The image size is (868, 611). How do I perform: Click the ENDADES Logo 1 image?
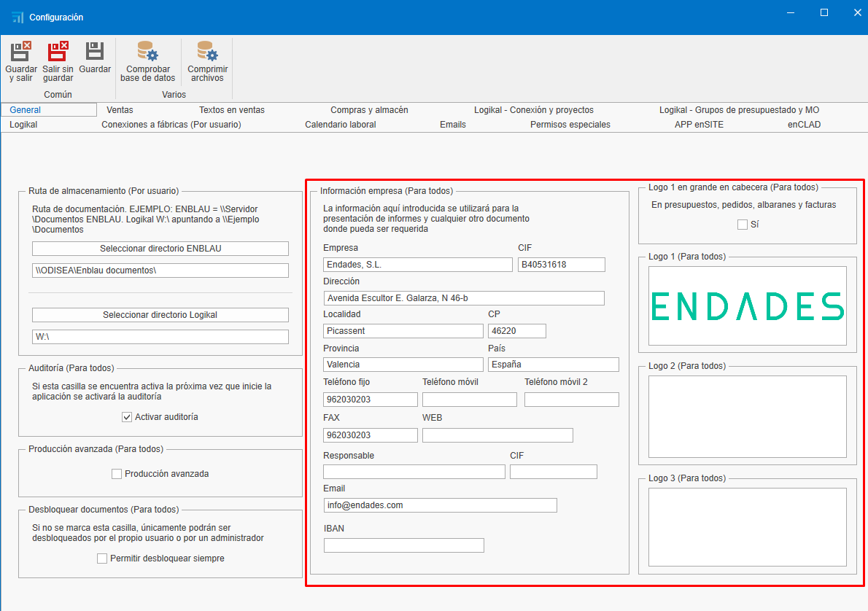pyautogui.click(x=748, y=306)
